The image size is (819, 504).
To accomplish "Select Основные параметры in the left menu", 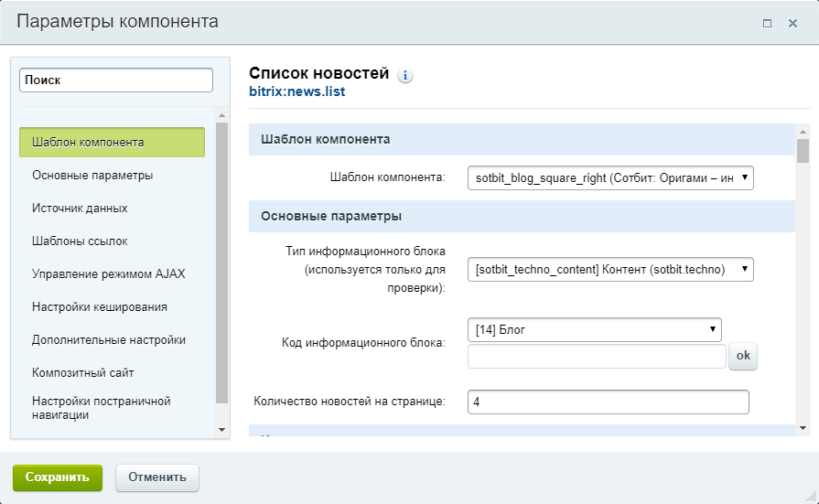I will [x=92, y=175].
